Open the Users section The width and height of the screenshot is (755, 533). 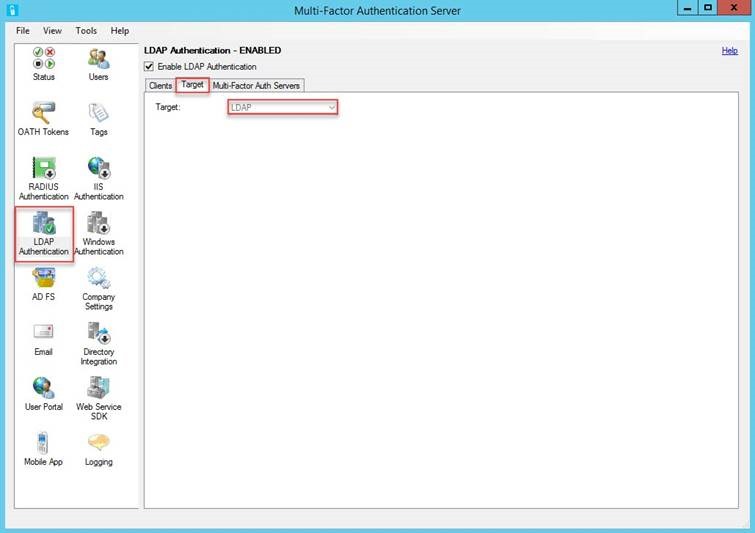click(x=98, y=64)
